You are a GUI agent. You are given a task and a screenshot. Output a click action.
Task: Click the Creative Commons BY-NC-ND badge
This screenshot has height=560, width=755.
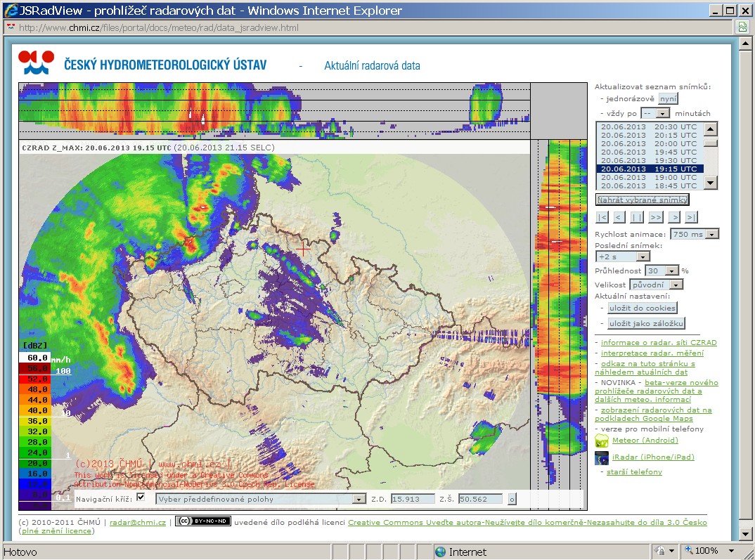(x=202, y=521)
